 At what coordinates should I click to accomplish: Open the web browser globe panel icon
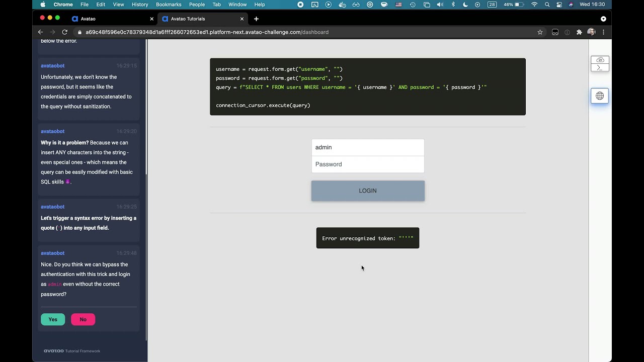[x=600, y=96]
